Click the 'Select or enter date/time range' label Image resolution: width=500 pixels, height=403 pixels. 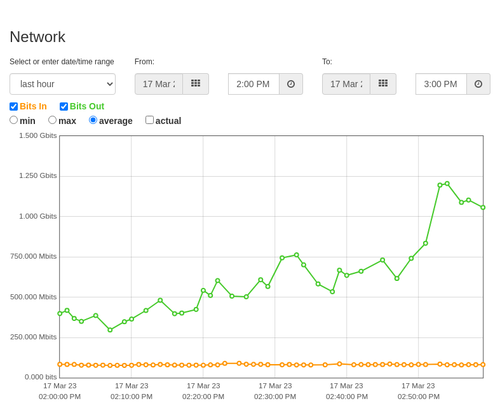(62, 62)
